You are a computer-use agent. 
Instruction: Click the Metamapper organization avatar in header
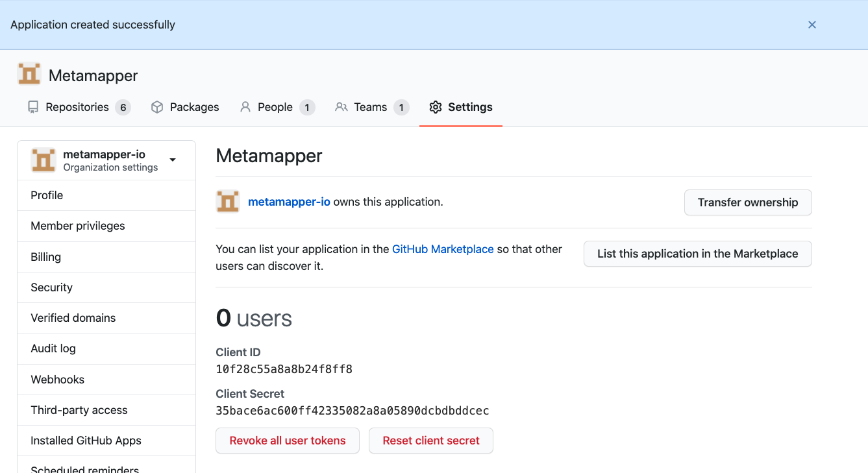tap(29, 75)
